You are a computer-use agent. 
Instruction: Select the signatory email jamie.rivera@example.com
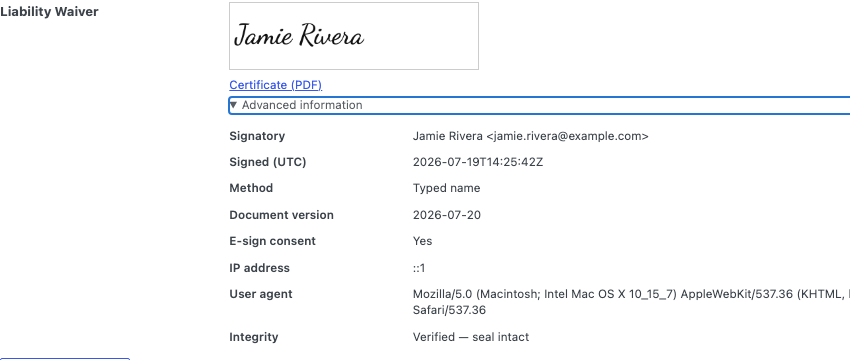coord(567,136)
